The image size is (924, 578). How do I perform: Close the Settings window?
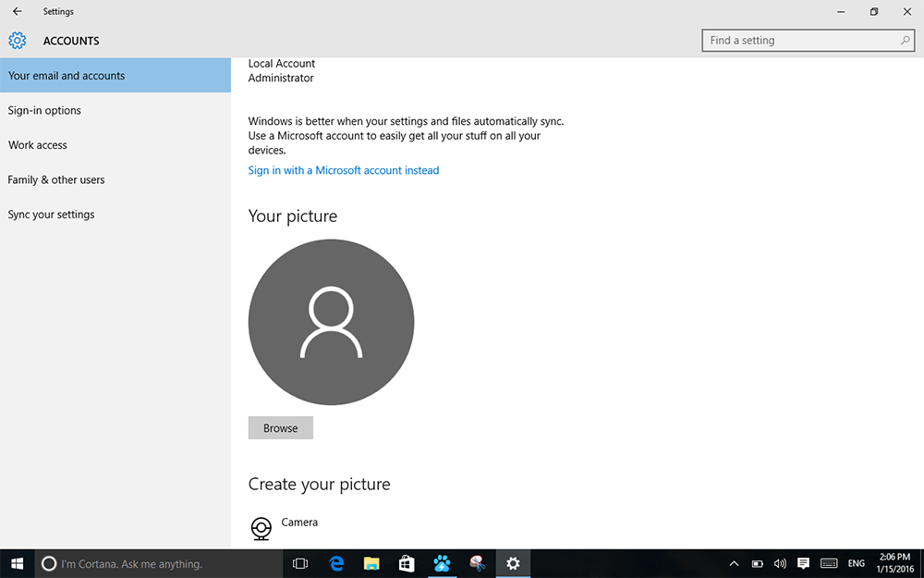[x=907, y=11]
